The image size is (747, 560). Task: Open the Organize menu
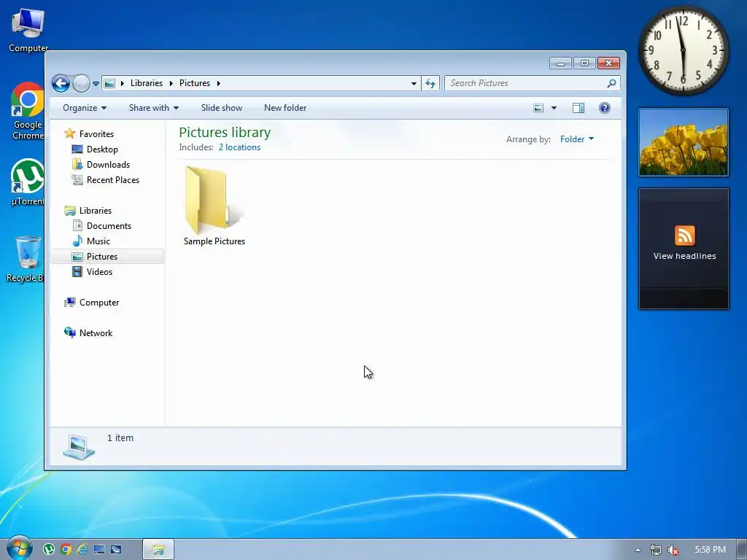pos(85,108)
